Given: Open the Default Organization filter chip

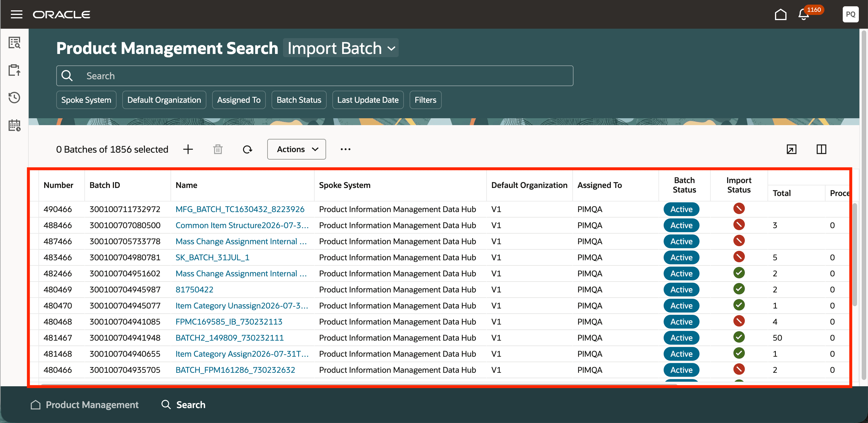Looking at the screenshot, I should [x=164, y=100].
